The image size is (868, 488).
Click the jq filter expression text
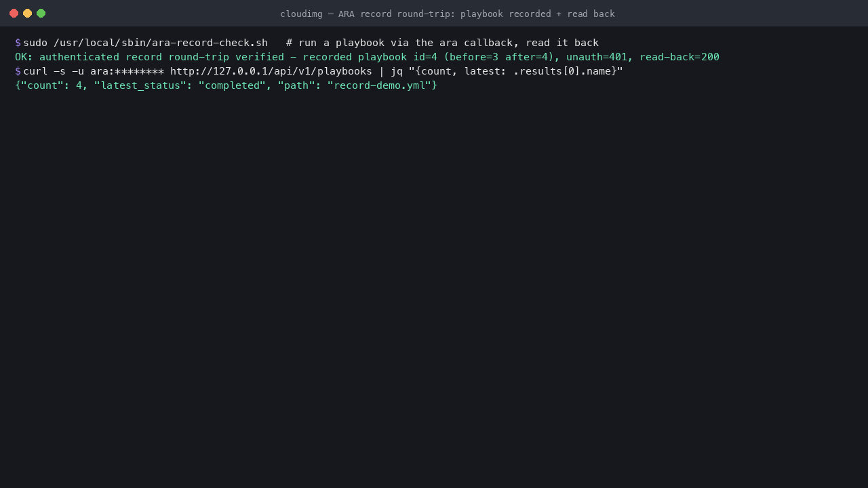point(515,71)
